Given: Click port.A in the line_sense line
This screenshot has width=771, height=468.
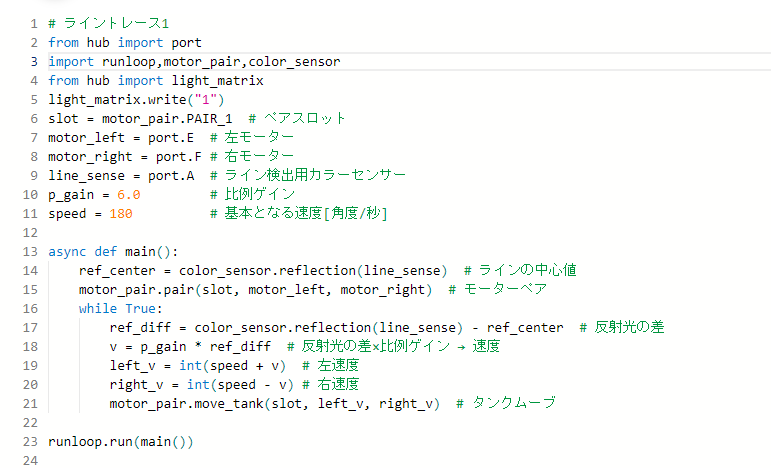Looking at the screenshot, I should coord(175,176).
